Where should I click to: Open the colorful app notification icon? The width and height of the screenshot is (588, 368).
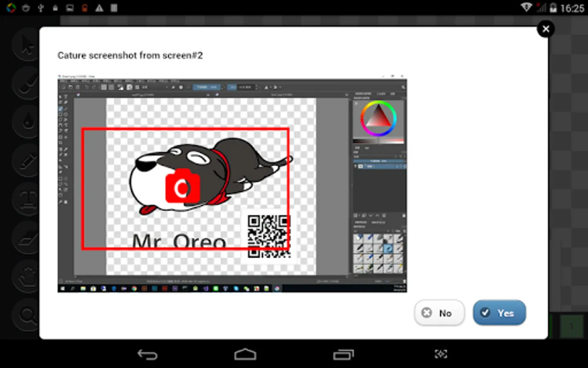click(11, 8)
